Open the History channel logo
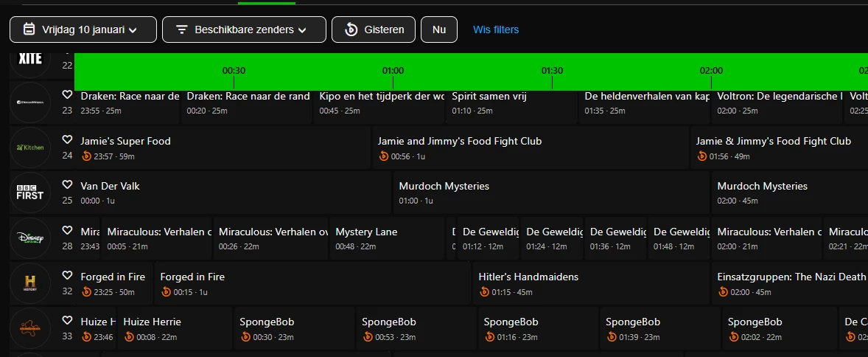Image resolution: width=868 pixels, height=357 pixels. (x=30, y=283)
